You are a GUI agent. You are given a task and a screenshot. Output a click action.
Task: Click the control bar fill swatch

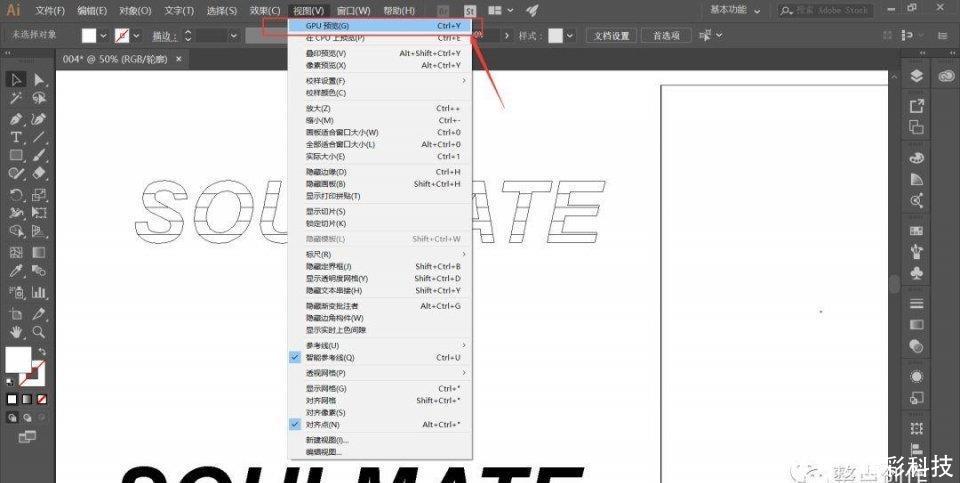(x=89, y=36)
